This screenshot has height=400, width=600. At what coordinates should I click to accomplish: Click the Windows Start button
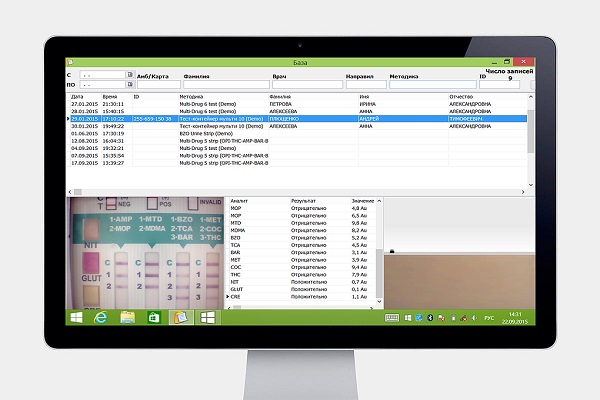point(75,317)
